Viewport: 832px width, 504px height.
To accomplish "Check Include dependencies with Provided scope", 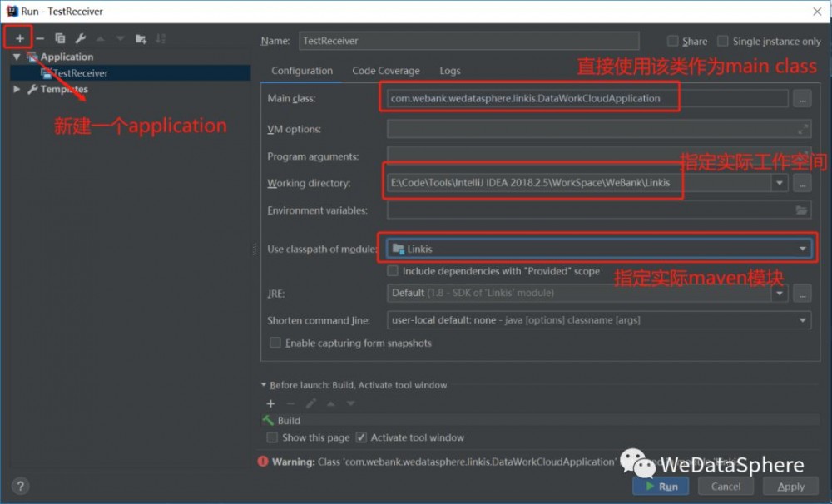I will [393, 271].
